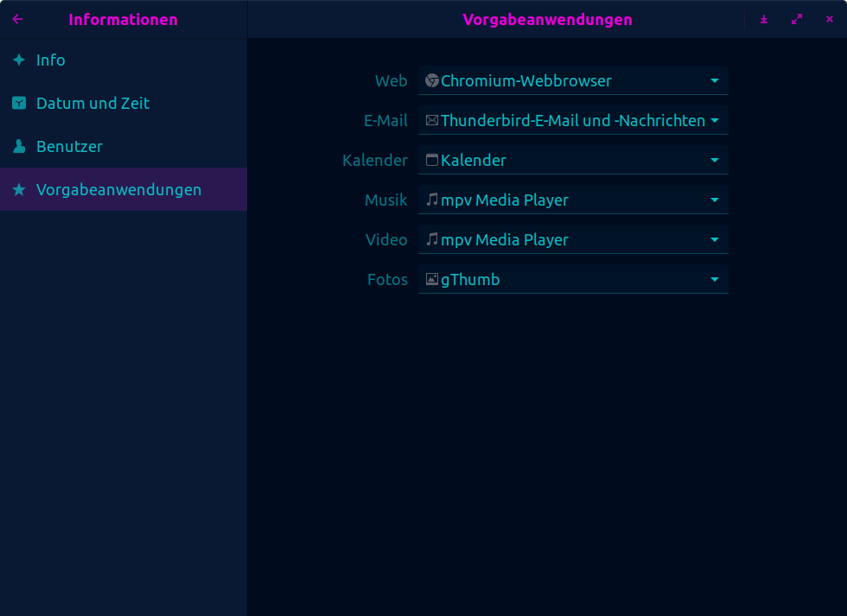Viewport: 847px width, 616px height.
Task: Click the download-arrow window button
Action: click(764, 19)
